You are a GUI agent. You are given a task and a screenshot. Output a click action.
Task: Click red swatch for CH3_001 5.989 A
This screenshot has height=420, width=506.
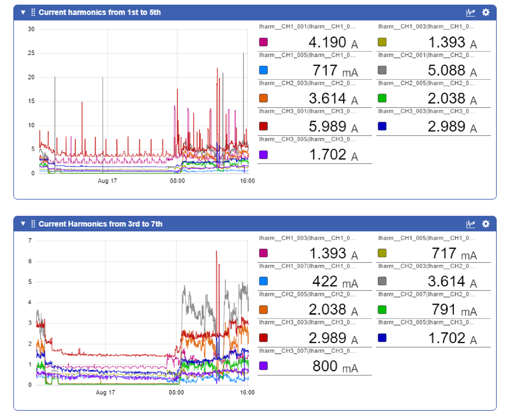click(x=263, y=126)
